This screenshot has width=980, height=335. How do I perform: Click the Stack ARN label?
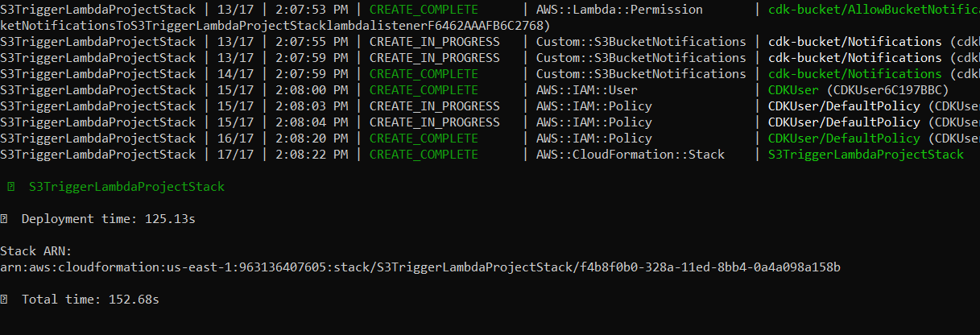(x=31, y=251)
